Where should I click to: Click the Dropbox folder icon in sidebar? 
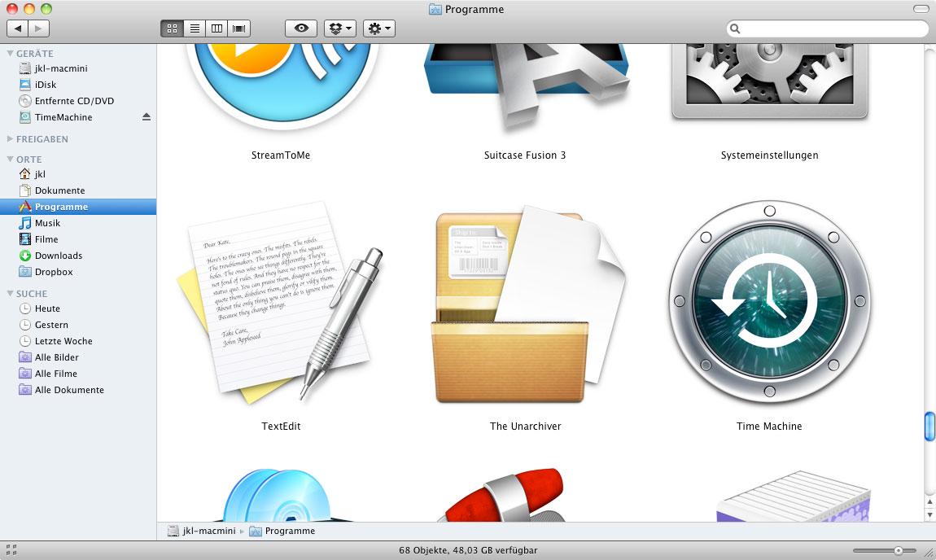coord(24,272)
